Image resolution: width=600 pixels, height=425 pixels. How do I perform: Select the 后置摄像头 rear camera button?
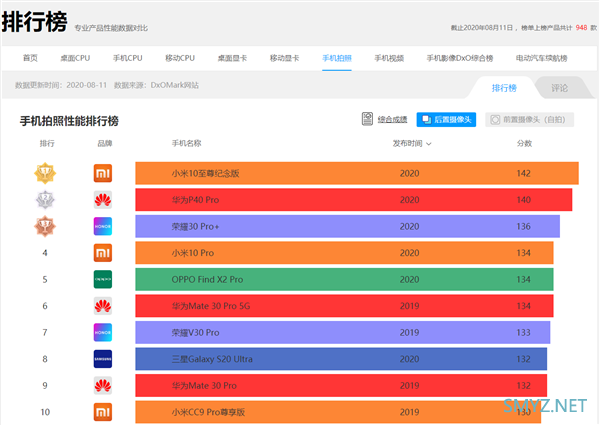(x=446, y=119)
